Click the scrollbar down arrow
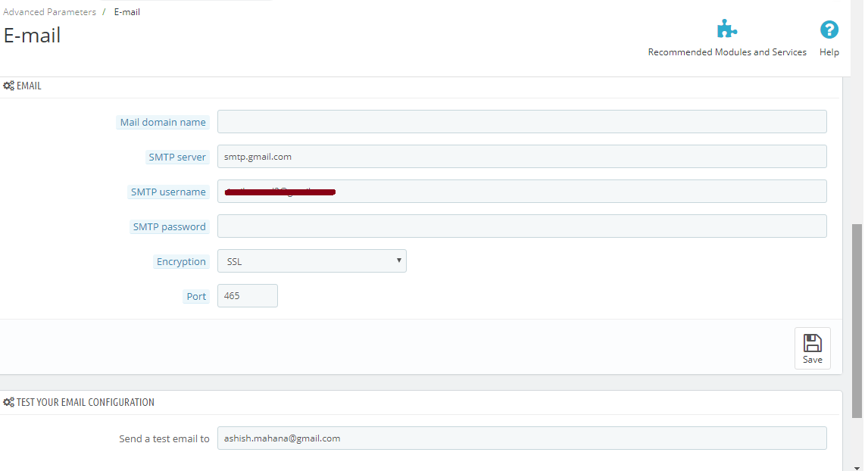The height and width of the screenshot is (471, 868). tap(857, 467)
